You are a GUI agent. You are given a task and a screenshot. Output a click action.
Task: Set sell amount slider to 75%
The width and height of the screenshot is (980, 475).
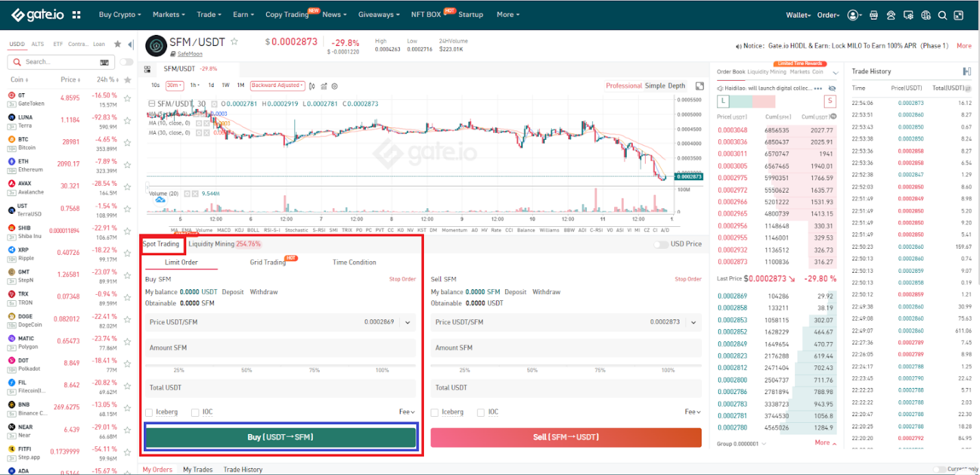(x=599, y=370)
